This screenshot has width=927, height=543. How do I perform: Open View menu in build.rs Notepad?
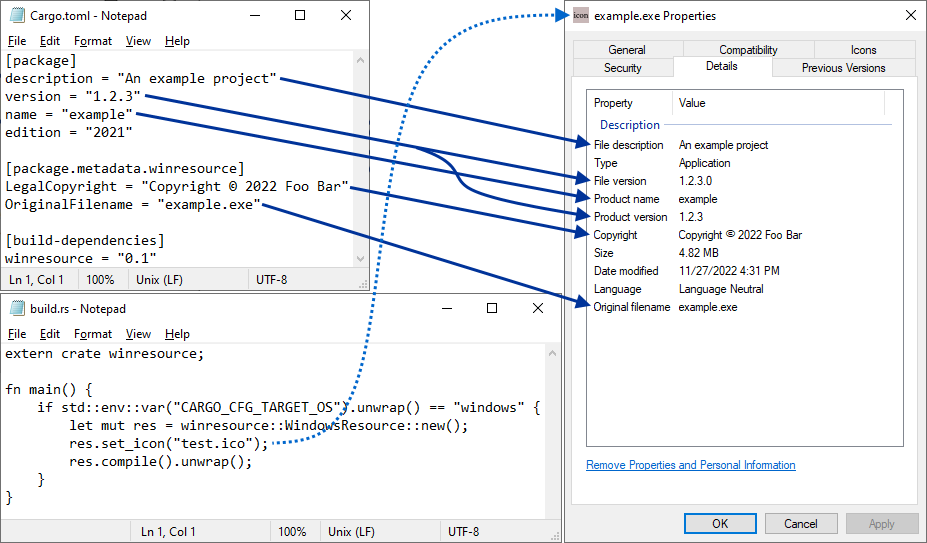138,334
